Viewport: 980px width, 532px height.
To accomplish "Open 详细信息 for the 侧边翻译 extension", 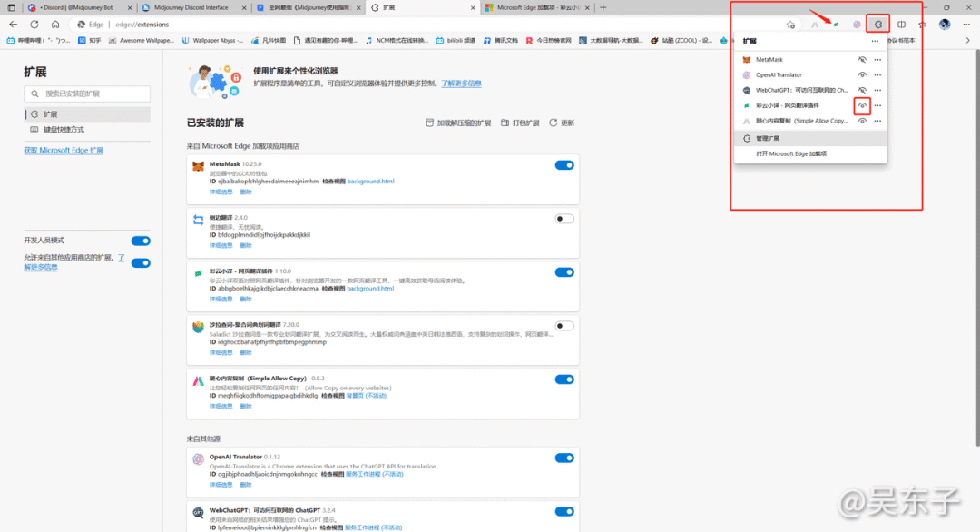I will (220, 246).
